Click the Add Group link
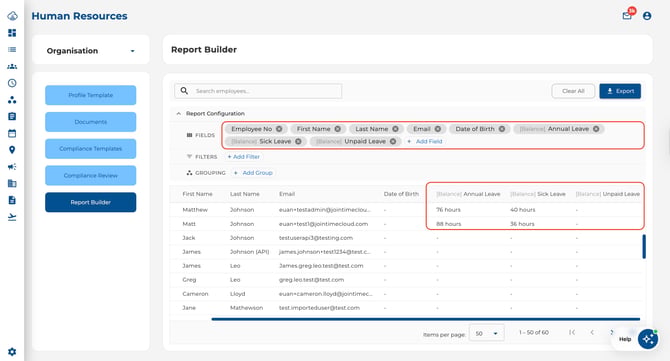The width and height of the screenshot is (670, 361). coord(253,173)
